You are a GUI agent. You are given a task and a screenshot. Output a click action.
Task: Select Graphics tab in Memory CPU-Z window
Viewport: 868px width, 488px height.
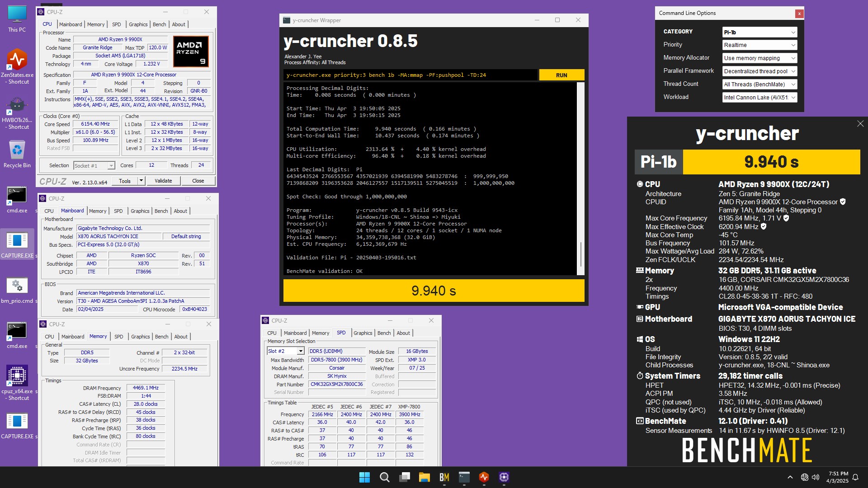tap(141, 337)
